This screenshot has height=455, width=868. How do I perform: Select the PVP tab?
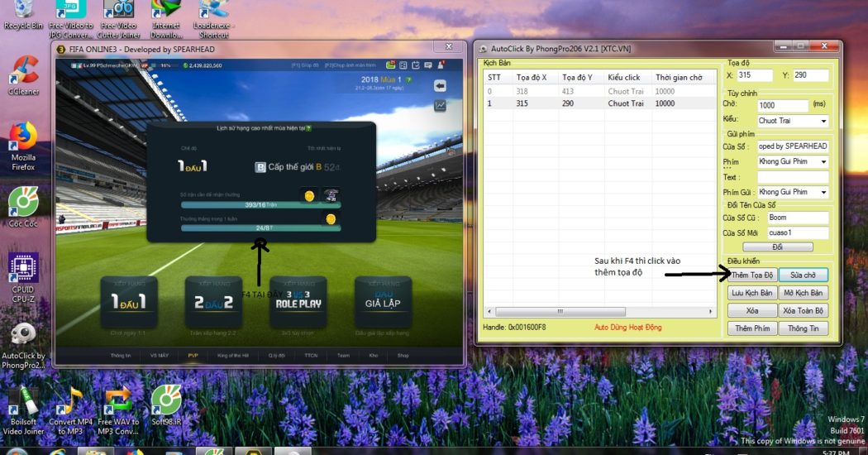click(x=193, y=355)
